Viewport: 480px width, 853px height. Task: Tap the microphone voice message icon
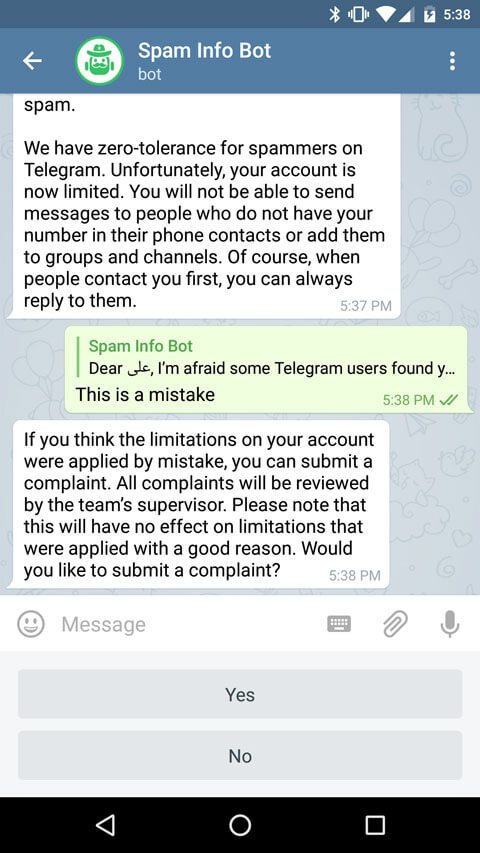click(x=450, y=624)
